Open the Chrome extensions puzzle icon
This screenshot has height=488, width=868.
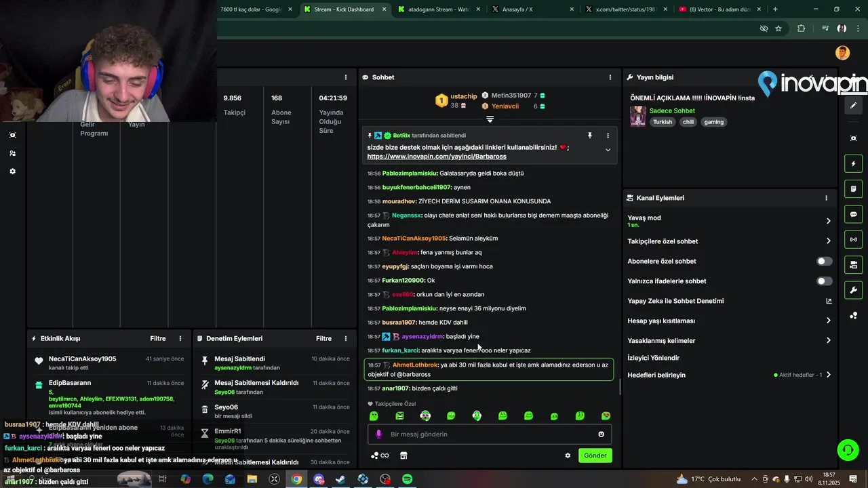802,28
